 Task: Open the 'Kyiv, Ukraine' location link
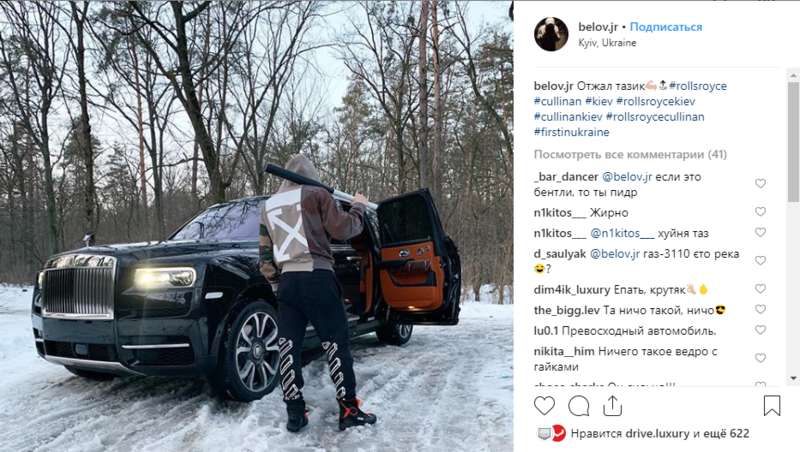[x=607, y=43]
